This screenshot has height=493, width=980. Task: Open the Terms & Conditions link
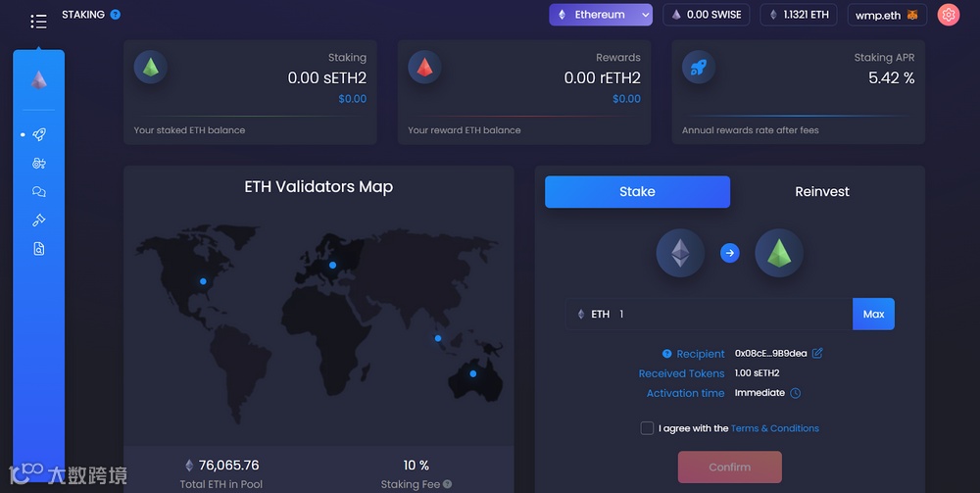[x=775, y=428]
